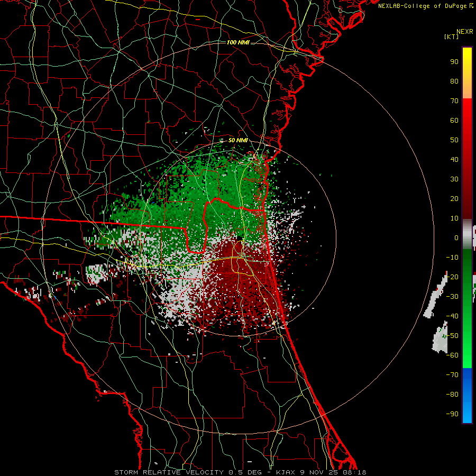Click the -20 scale value
Image resolution: width=476 pixels, height=476 pixels.
coord(452,277)
